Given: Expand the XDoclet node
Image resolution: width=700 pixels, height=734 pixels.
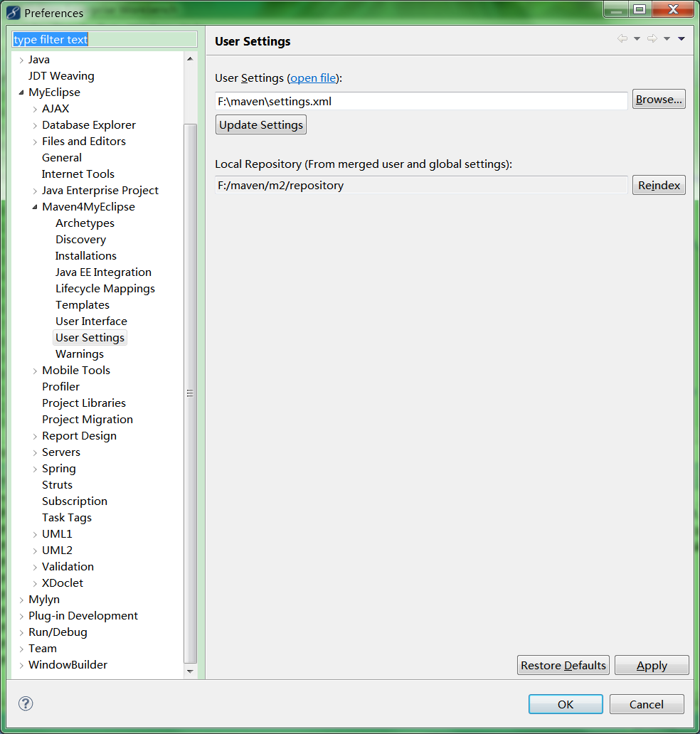Looking at the screenshot, I should (35, 584).
